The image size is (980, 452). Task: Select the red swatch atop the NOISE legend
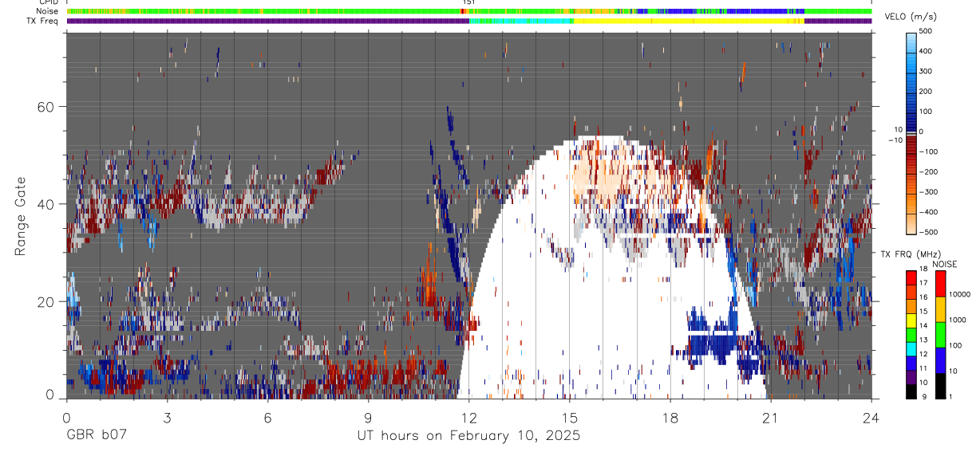[941, 283]
